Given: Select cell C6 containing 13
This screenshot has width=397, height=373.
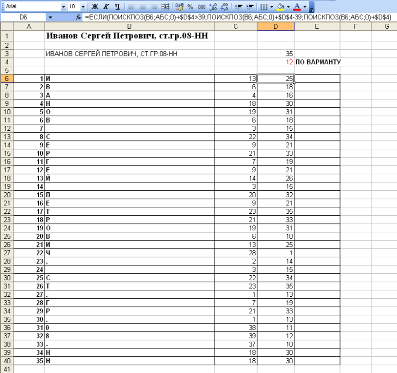Looking at the screenshot, I should (x=236, y=79).
